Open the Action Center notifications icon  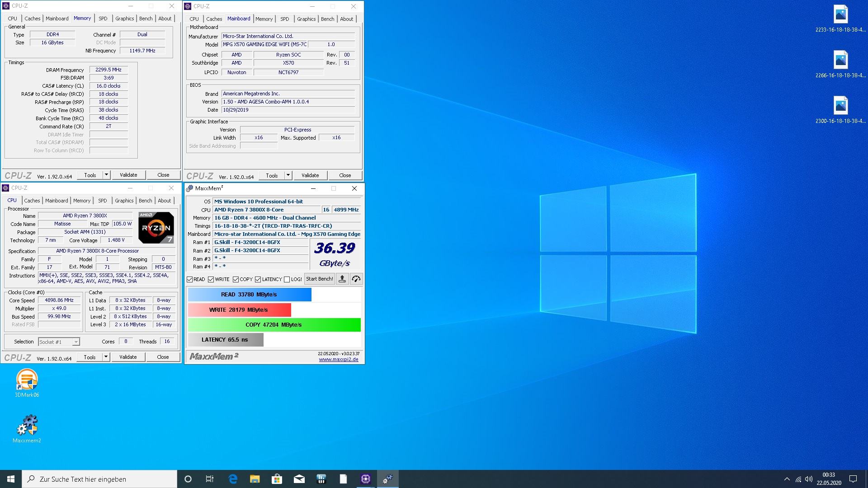click(853, 479)
